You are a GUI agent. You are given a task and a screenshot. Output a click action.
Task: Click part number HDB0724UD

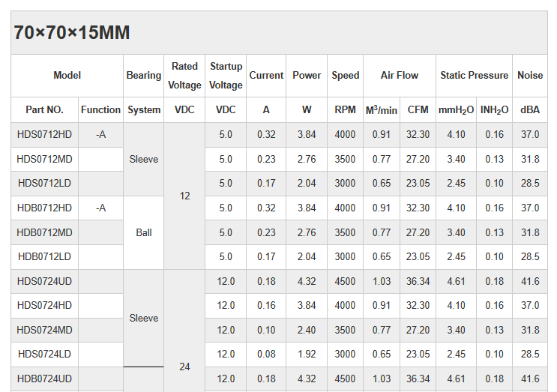tap(44, 379)
